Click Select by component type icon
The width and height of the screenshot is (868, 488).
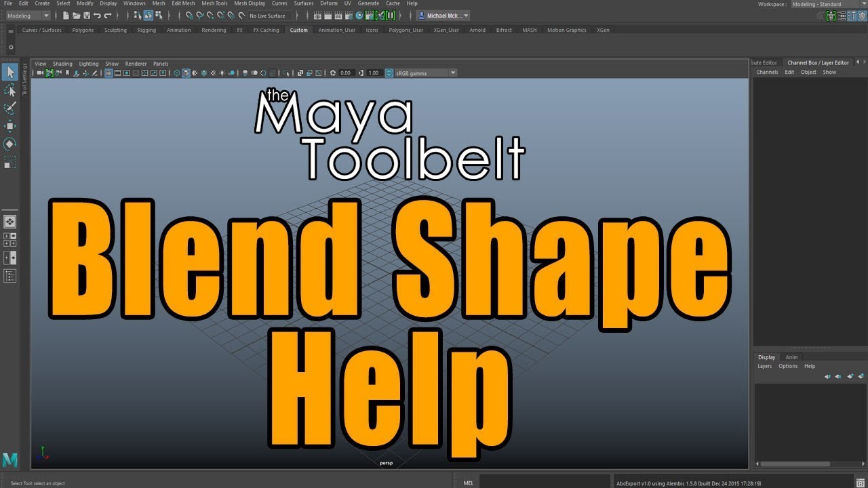(x=159, y=15)
